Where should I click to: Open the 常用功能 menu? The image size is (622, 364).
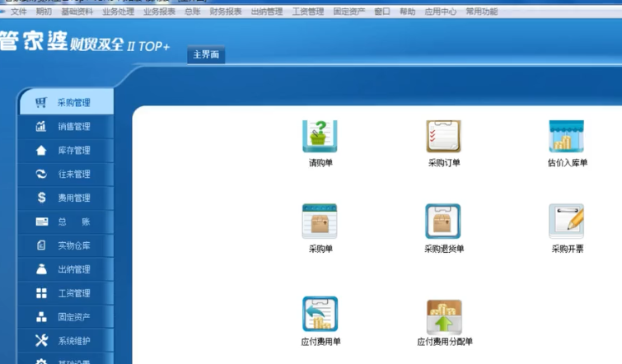482,12
